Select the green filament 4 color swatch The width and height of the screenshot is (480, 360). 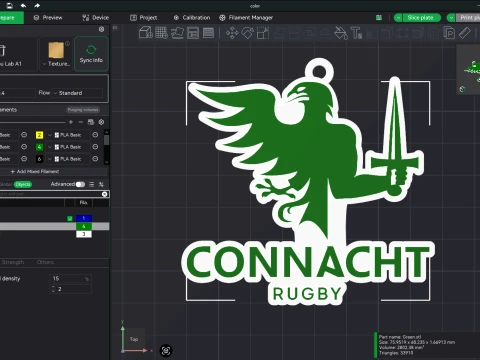pyautogui.click(x=39, y=147)
